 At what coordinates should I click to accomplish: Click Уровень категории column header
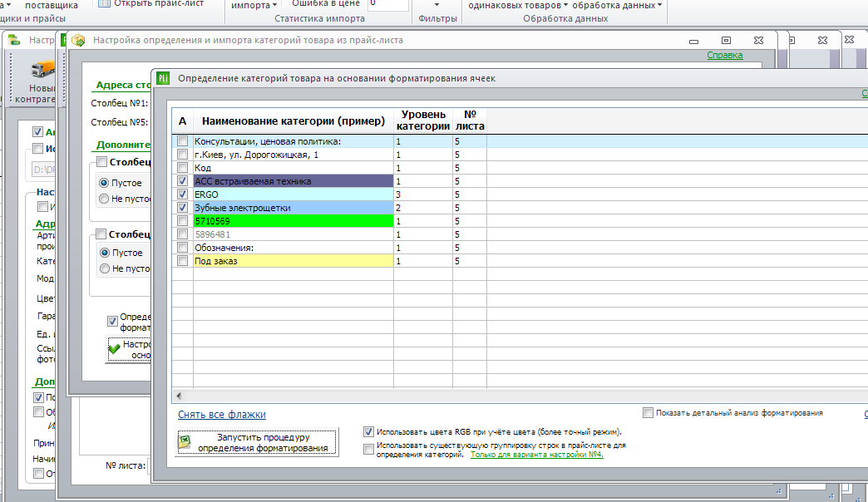coord(423,121)
